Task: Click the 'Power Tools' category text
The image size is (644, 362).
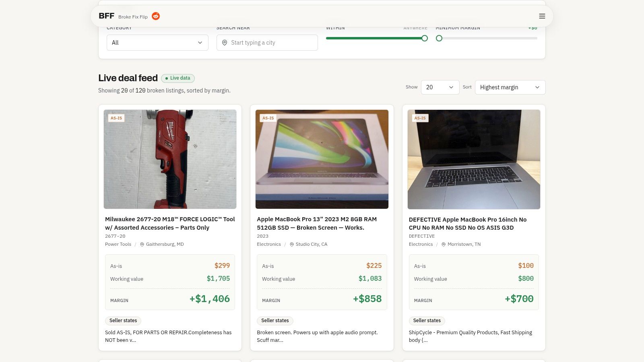Action: pyautogui.click(x=118, y=244)
